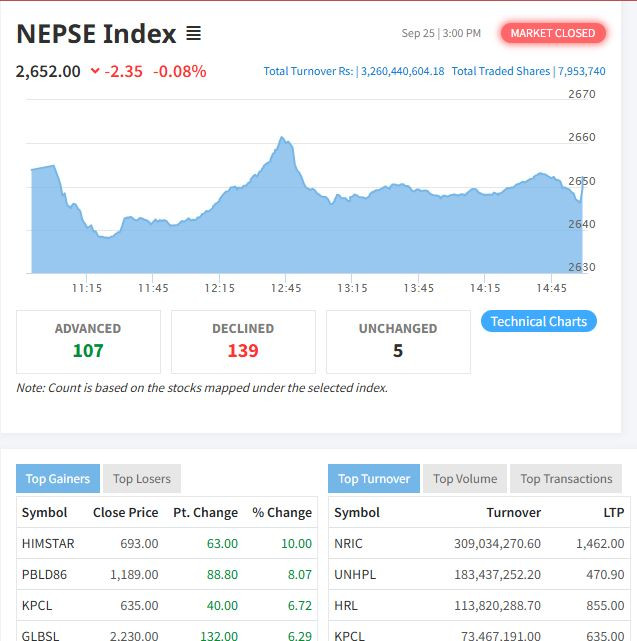Open the PBLD86 stock symbol

[x=44, y=575]
